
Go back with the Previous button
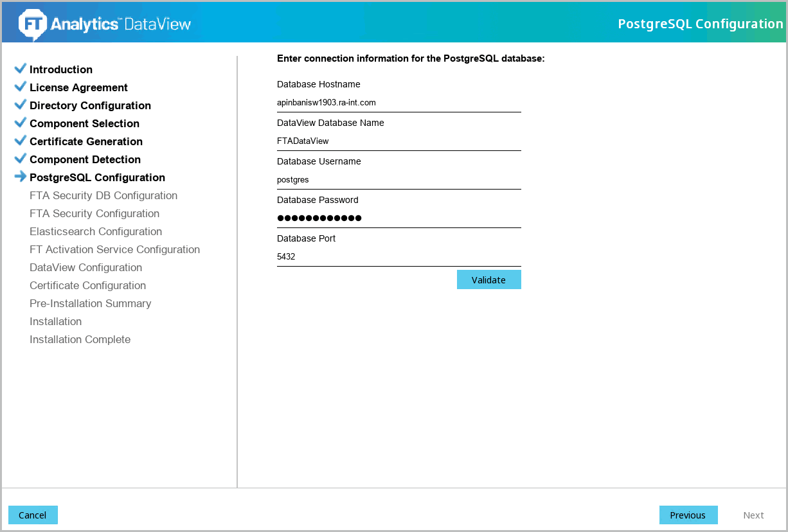point(688,515)
